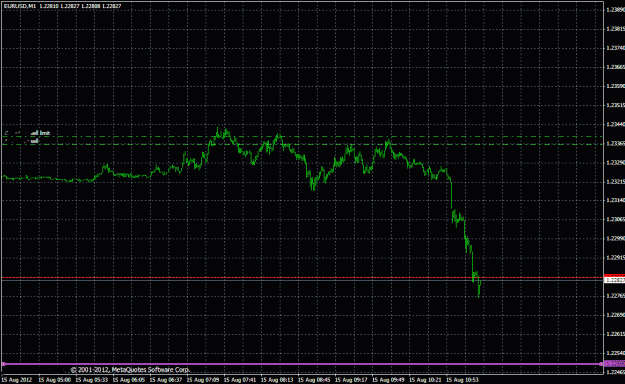Click the '15 Aug 06:05' time label
This screenshot has height=384, width=625.
tap(128, 380)
